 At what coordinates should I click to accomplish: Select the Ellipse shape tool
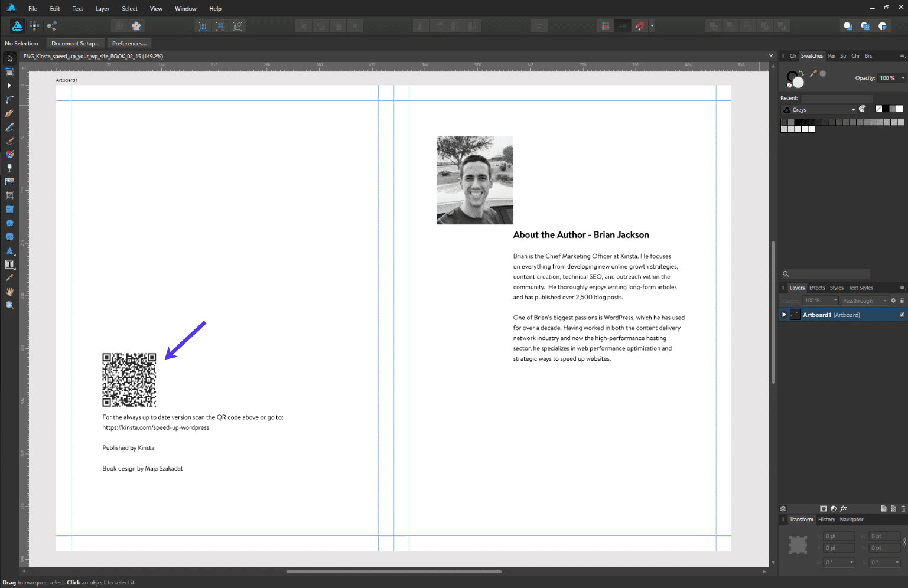[x=9, y=223]
